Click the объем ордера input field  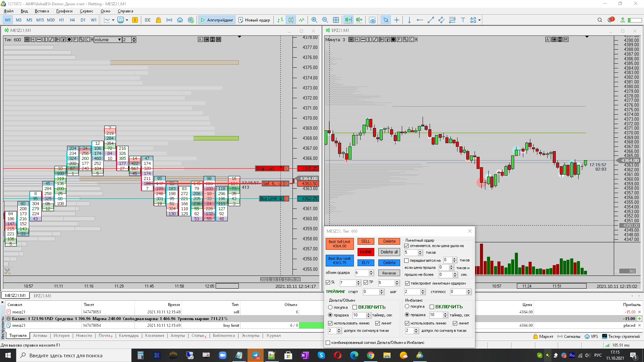[362, 273]
